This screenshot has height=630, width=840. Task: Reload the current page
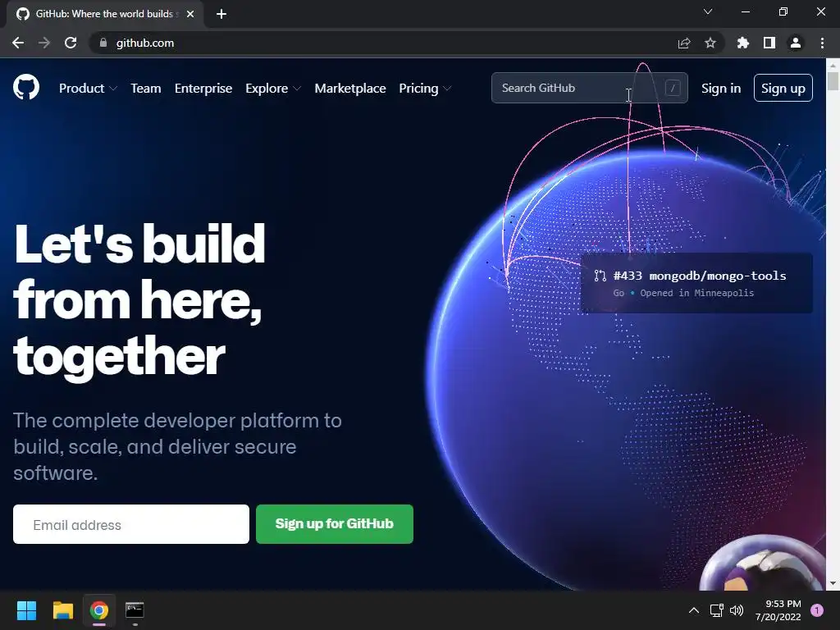pos(71,43)
